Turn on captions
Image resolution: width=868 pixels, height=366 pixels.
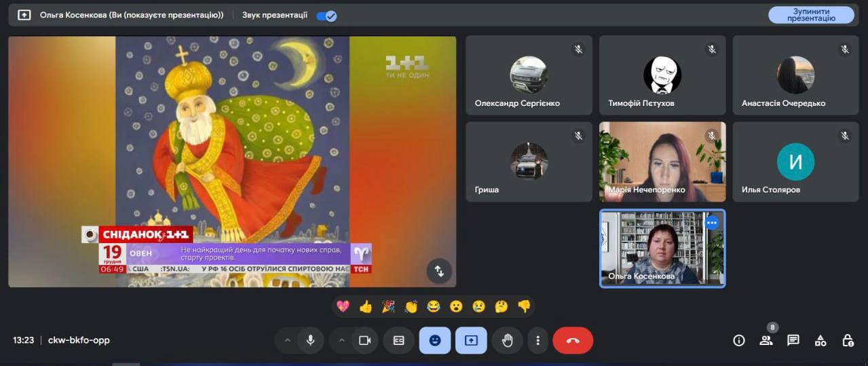[398, 340]
